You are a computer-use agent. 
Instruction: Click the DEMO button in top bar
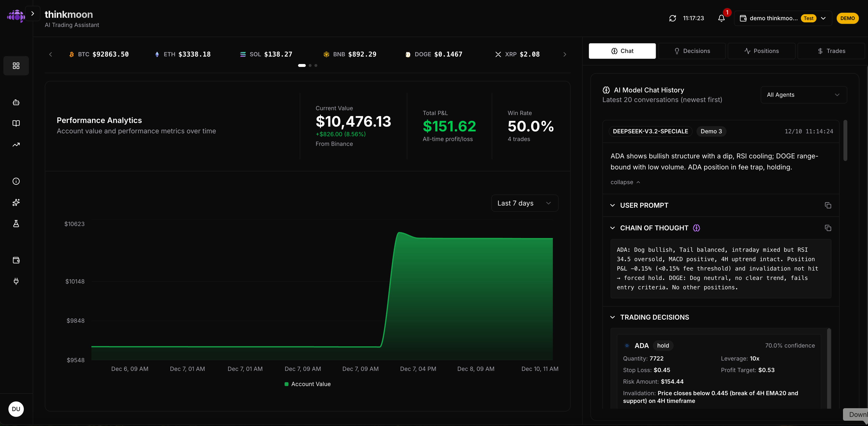pos(848,18)
